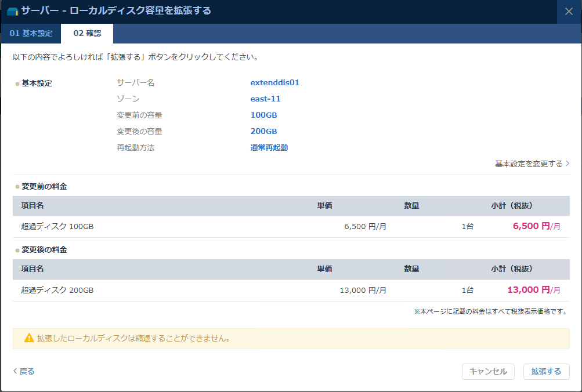This screenshot has width=582, height=392.
Task: Click the yellow warning triangle icon
Action: point(29,338)
